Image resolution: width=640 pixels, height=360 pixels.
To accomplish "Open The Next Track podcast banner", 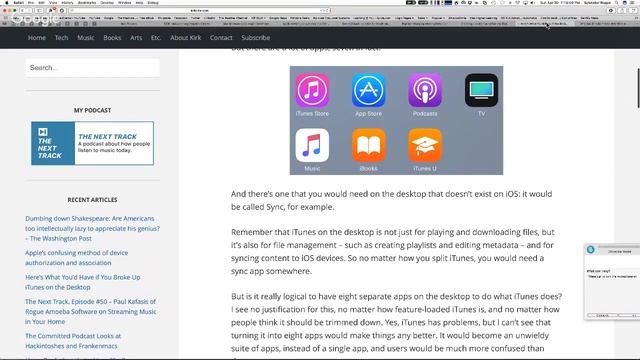I will click(x=93, y=143).
